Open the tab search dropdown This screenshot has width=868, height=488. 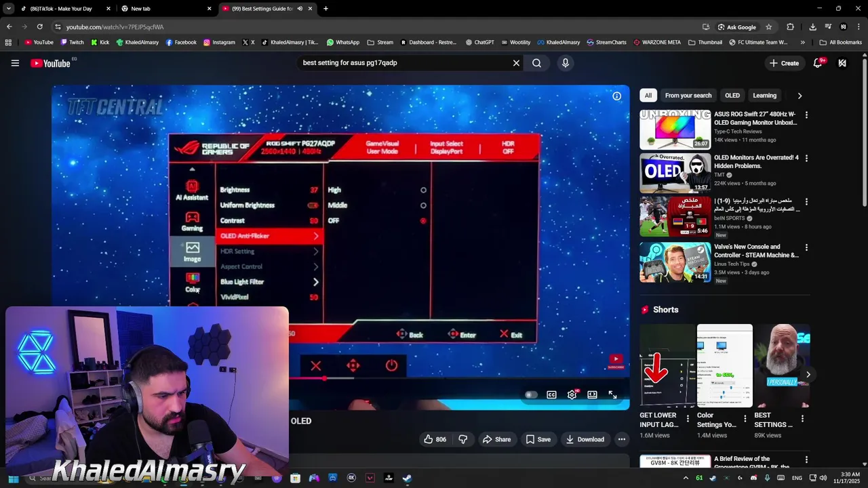[x=8, y=8]
